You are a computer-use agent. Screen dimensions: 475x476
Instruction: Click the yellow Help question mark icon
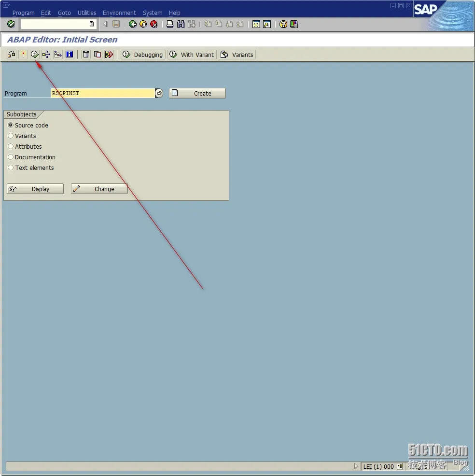pos(283,24)
